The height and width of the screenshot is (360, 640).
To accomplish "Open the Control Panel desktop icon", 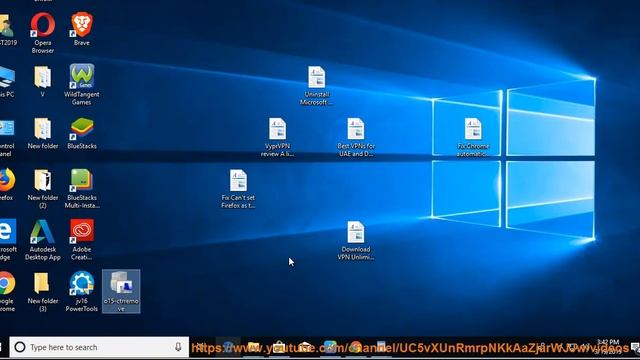I will click(x=7, y=138).
